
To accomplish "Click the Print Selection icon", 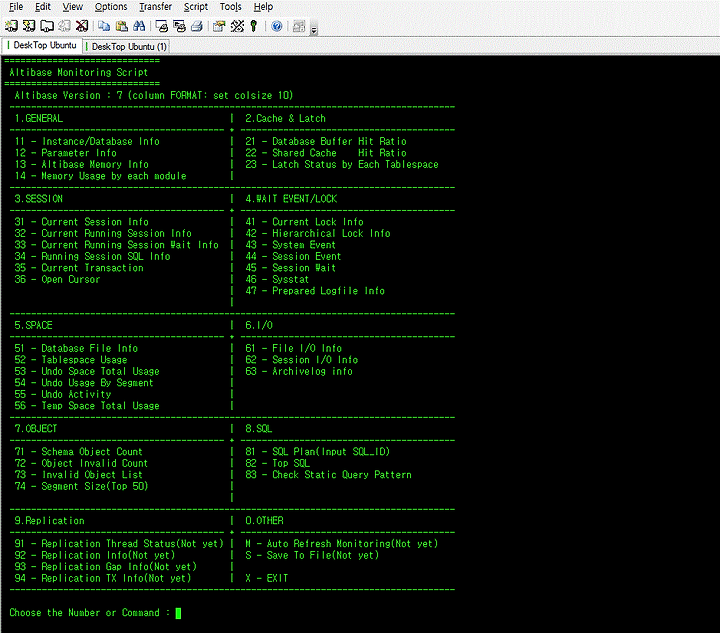I will tap(179, 26).
